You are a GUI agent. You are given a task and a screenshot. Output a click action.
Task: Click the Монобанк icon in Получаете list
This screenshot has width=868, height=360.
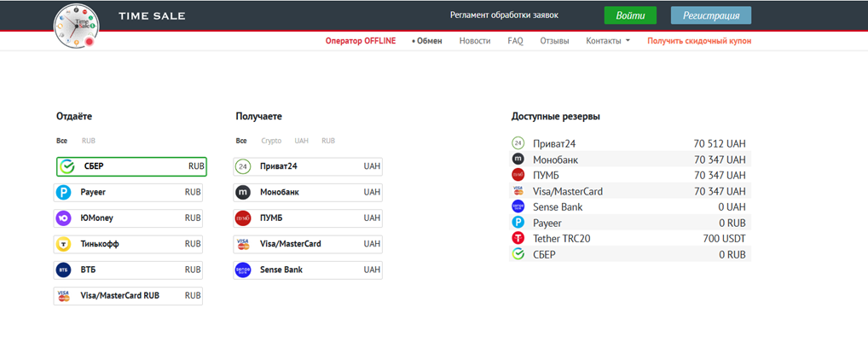243,193
